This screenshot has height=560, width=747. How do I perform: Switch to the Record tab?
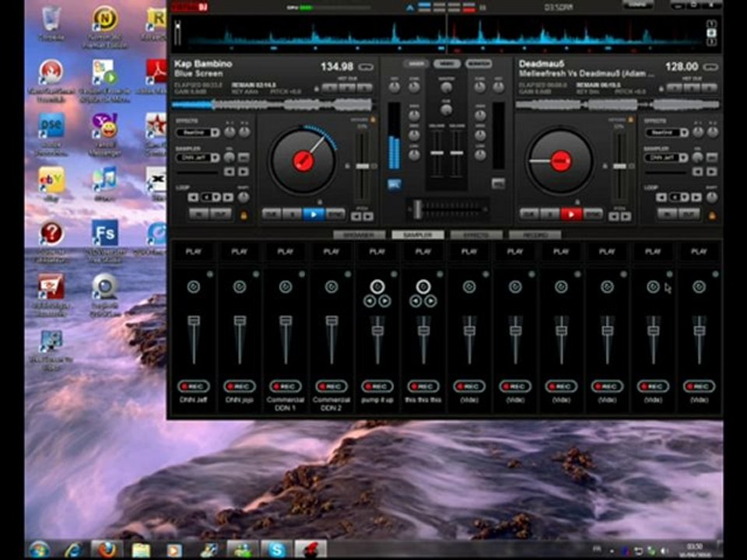(535, 235)
